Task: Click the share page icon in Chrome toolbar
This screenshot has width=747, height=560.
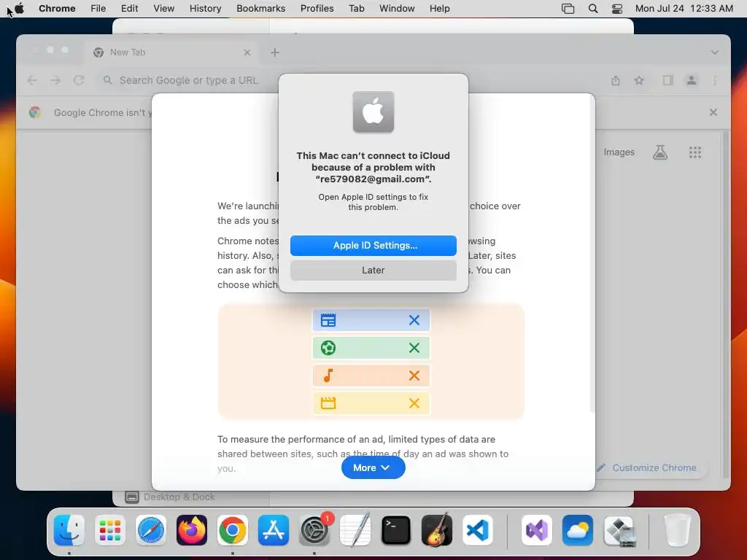Action: (616, 80)
